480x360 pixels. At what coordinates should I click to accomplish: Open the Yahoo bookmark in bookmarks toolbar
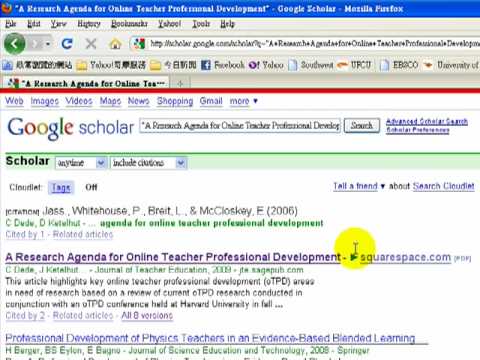[x=266, y=65]
